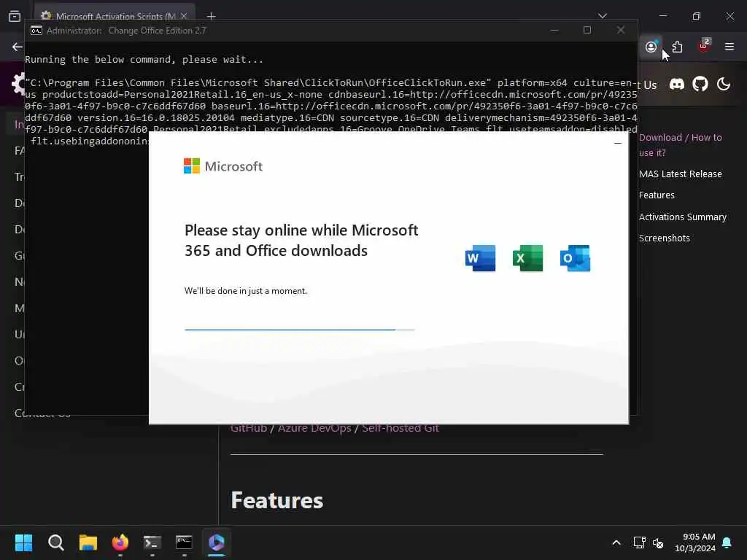Open the notification bell icon
This screenshot has width=747, height=560.
727,542
